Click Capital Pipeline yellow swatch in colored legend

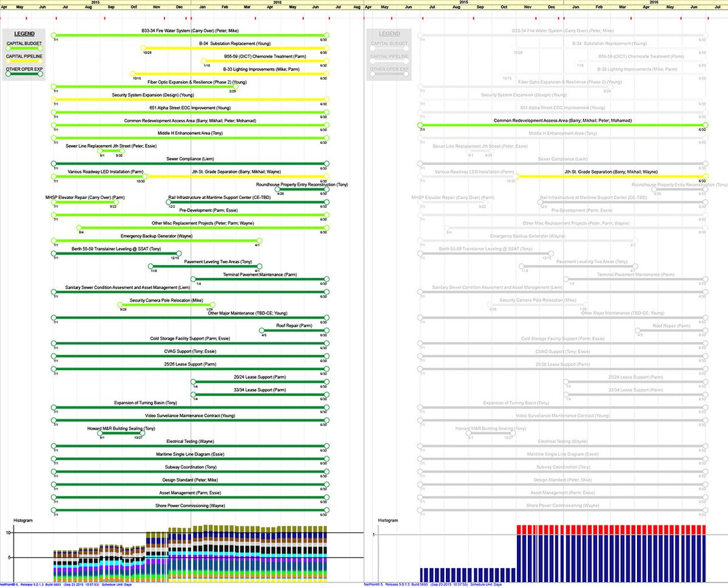[24, 61]
